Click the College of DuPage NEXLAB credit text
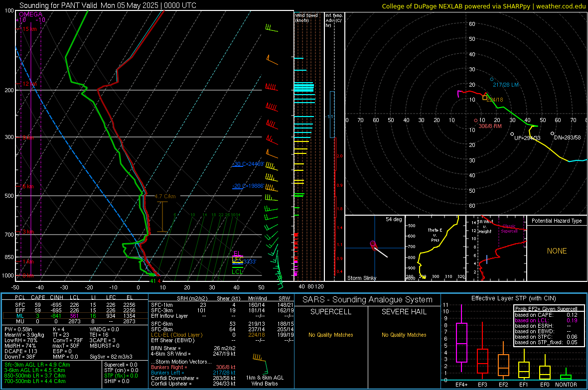 coord(483,6)
